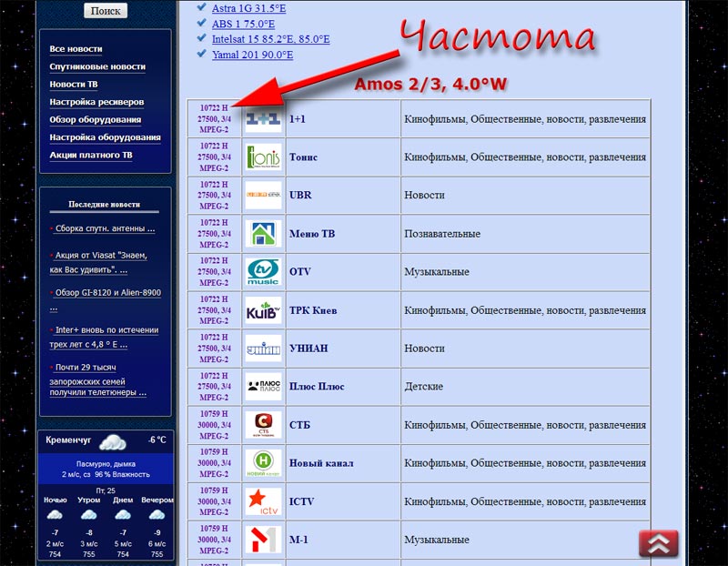Click frequency 10722 H in 1+1 row
Viewport: 728px width, 566px height.
coord(214,108)
